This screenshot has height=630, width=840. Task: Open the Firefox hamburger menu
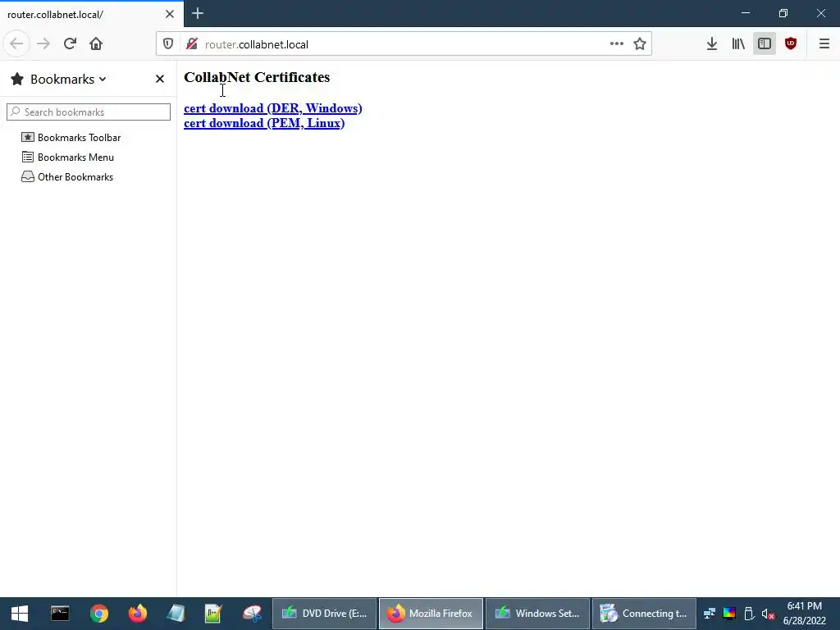tap(824, 44)
